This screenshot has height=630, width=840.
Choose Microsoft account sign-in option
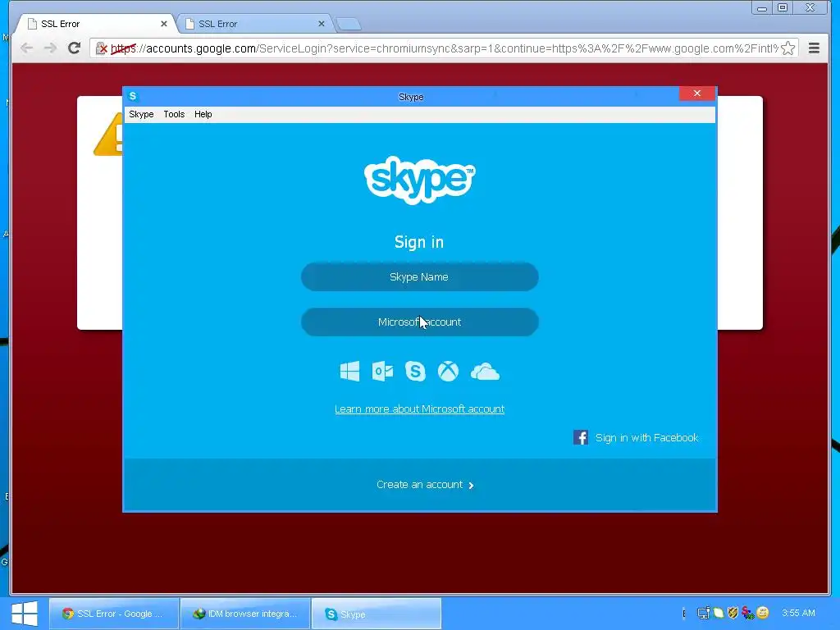click(x=419, y=322)
